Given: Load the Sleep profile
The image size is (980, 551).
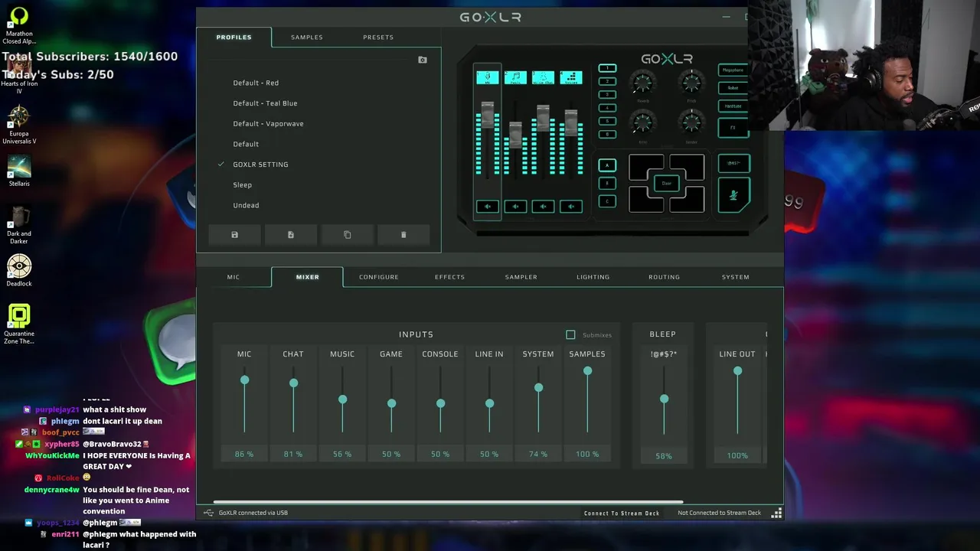Looking at the screenshot, I should (x=242, y=185).
